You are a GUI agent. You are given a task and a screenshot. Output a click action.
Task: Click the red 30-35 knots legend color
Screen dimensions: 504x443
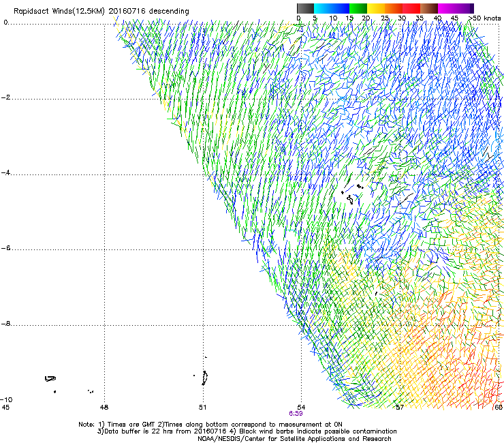point(411,8)
